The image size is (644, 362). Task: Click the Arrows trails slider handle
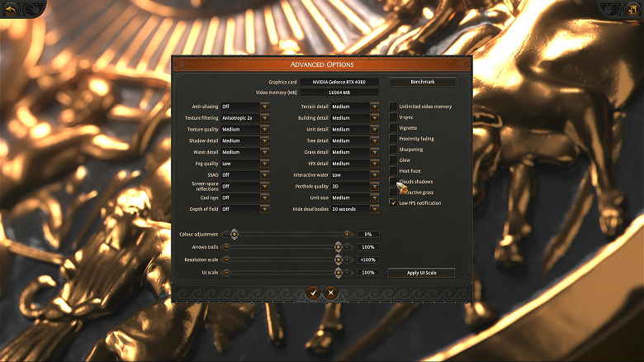[338, 247]
